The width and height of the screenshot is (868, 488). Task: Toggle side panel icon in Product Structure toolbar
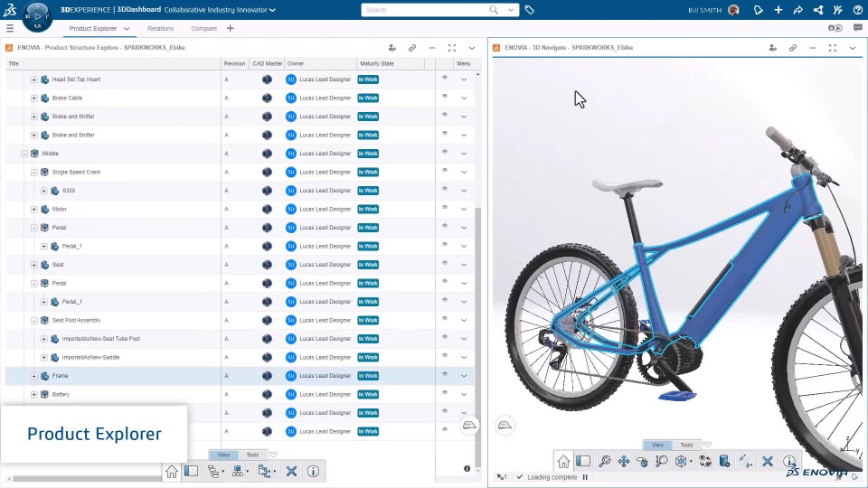pyautogui.click(x=192, y=472)
